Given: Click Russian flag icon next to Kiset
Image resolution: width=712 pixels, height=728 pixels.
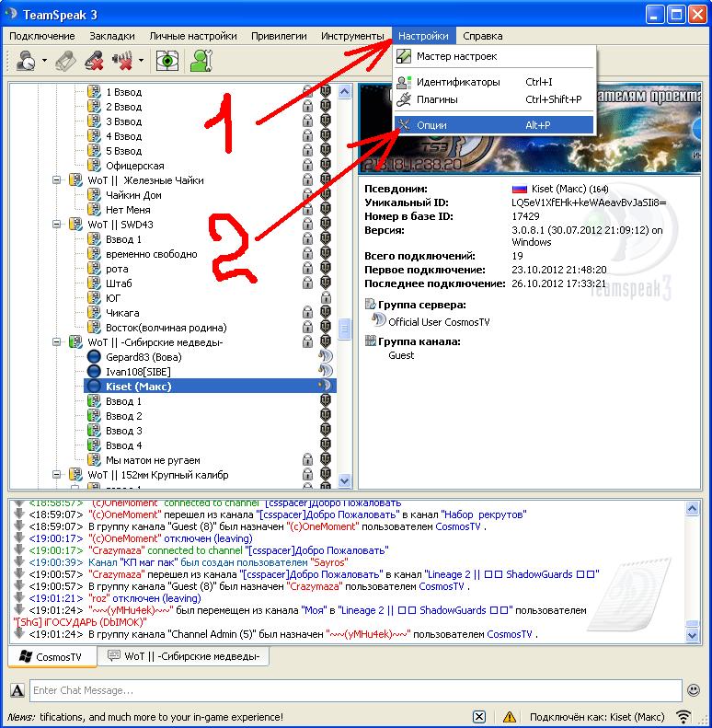Looking at the screenshot, I should (x=520, y=189).
